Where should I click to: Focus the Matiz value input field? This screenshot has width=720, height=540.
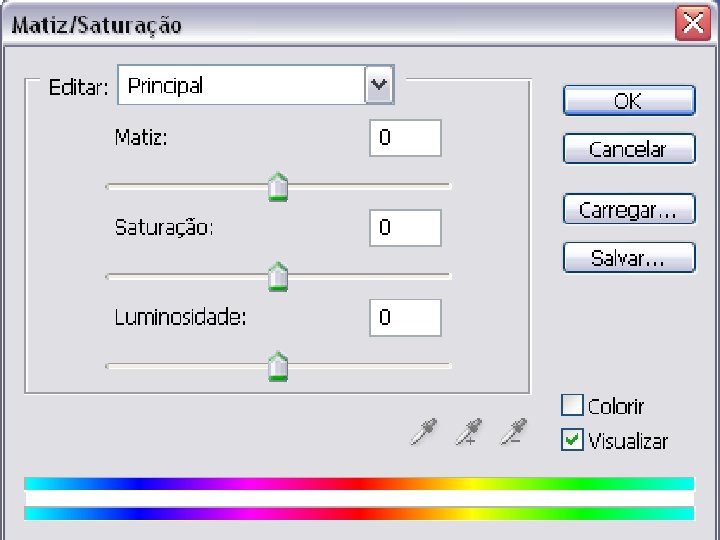(405, 138)
